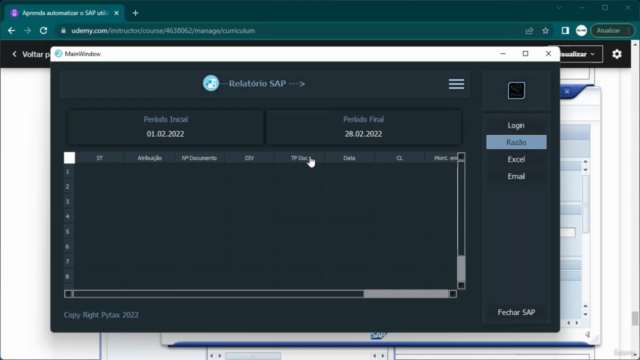Click the Nº Documento column header
Screen dimensions: 640x360
[x=199, y=158]
